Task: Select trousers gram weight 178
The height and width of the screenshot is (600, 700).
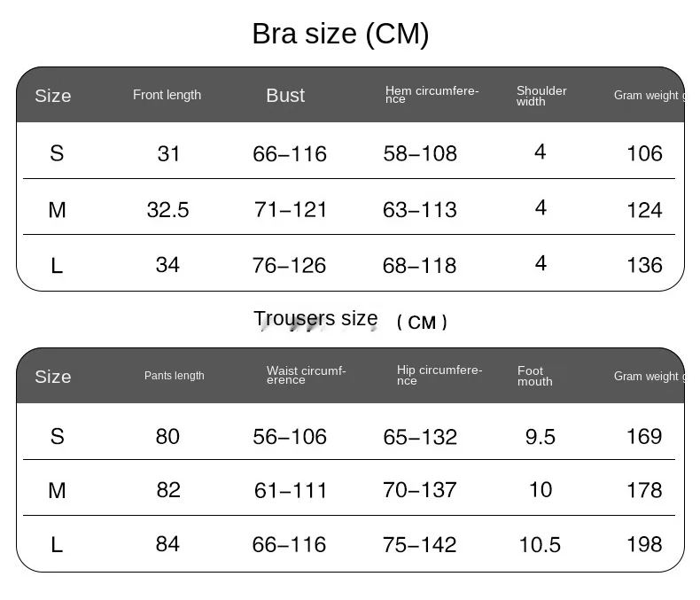Action: click(644, 490)
